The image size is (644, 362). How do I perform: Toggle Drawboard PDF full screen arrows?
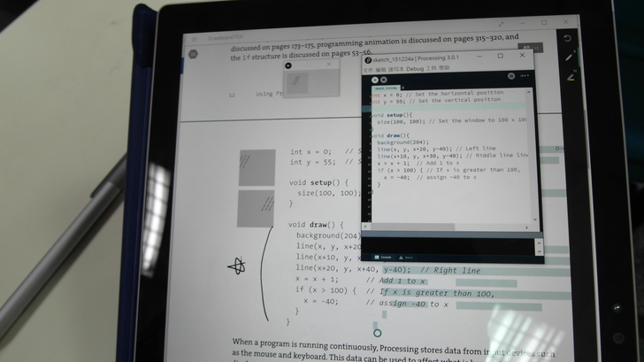pos(501,24)
